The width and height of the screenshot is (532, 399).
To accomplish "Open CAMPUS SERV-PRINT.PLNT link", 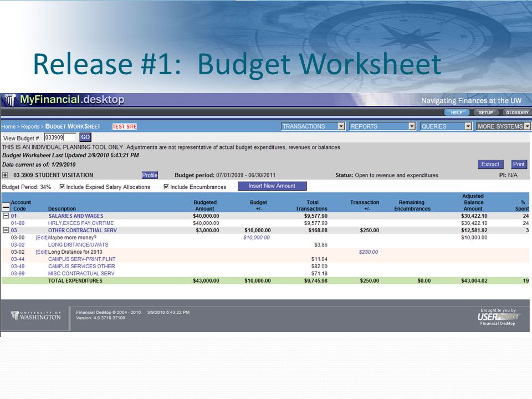I will [82, 259].
